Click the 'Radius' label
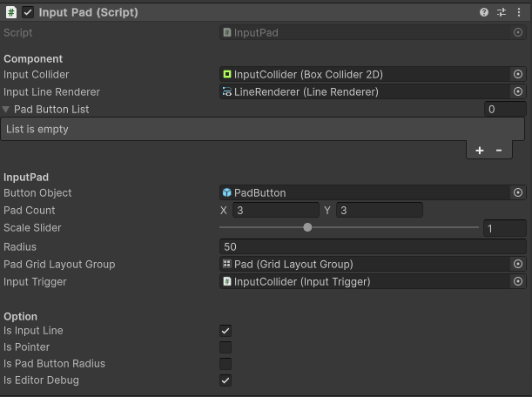 click(x=20, y=246)
